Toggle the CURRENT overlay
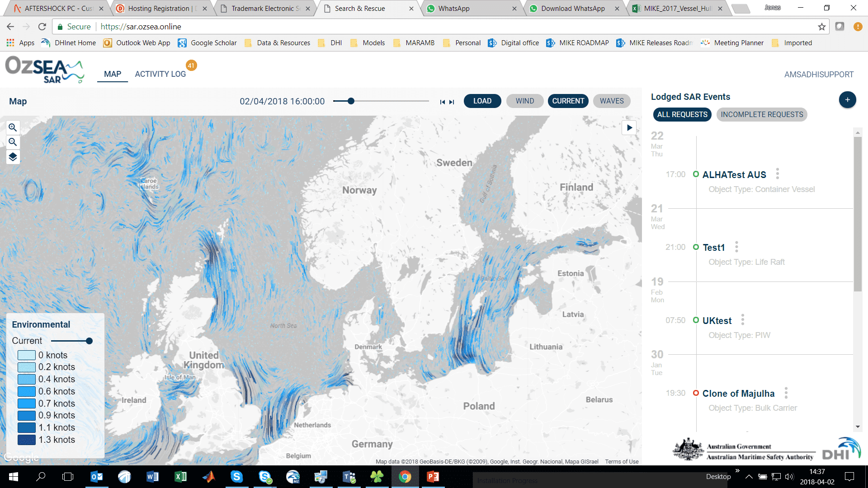The width and height of the screenshot is (868, 488). pyautogui.click(x=568, y=101)
